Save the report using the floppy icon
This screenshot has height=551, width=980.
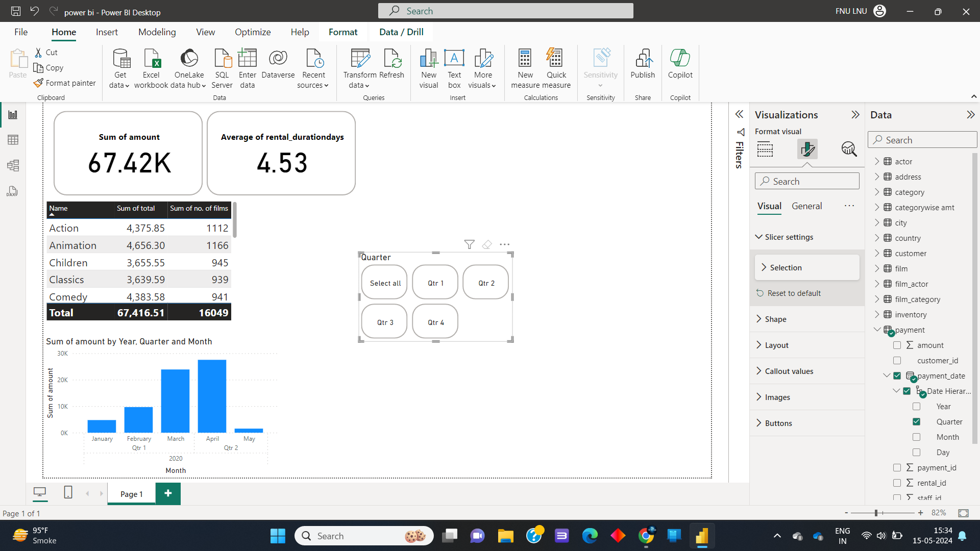pos(16,11)
